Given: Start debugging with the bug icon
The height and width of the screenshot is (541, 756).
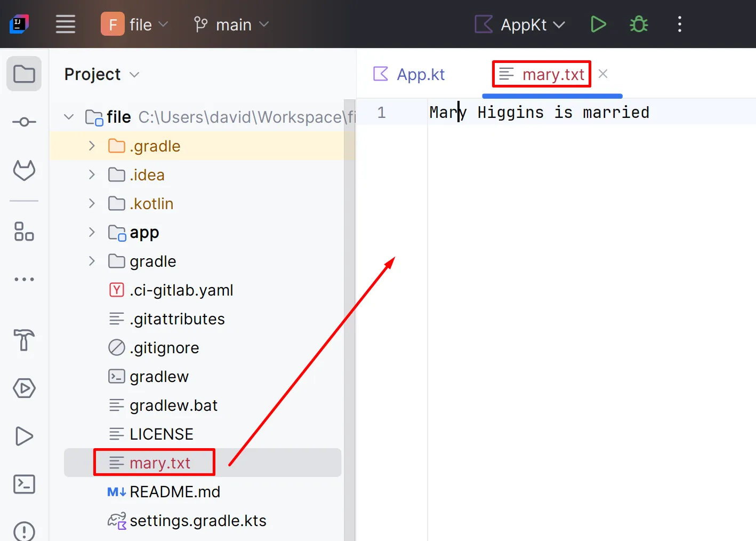Looking at the screenshot, I should click(x=638, y=25).
